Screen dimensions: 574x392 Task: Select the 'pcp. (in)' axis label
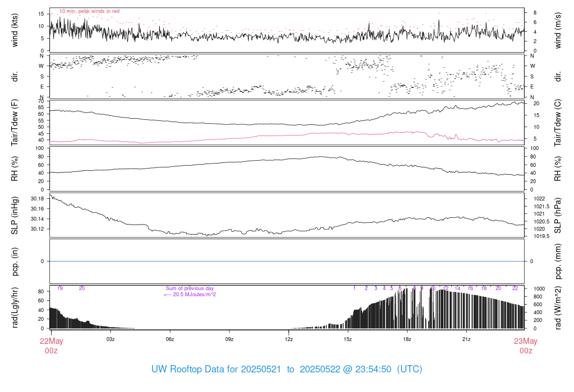tap(15, 262)
